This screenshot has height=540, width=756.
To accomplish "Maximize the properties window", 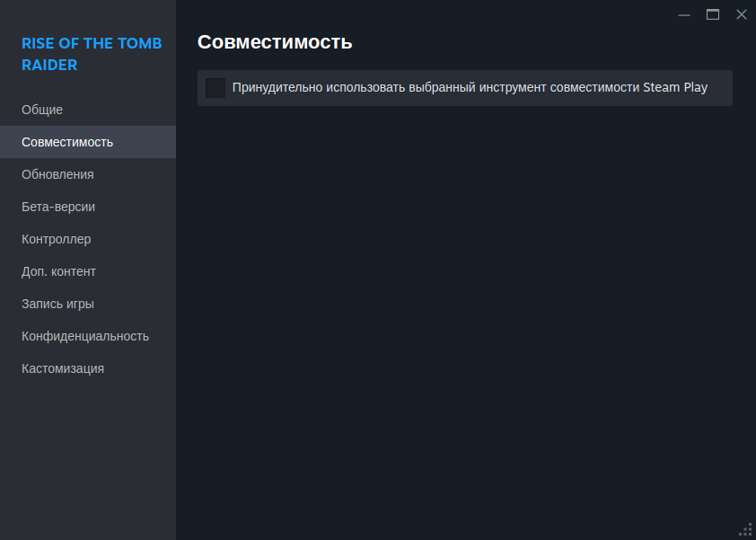I will tap(713, 14).
